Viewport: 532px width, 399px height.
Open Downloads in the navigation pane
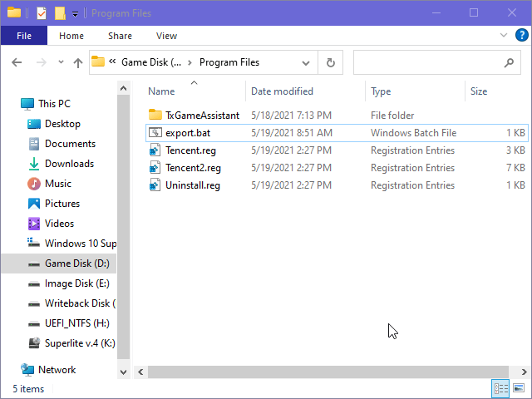61,164
